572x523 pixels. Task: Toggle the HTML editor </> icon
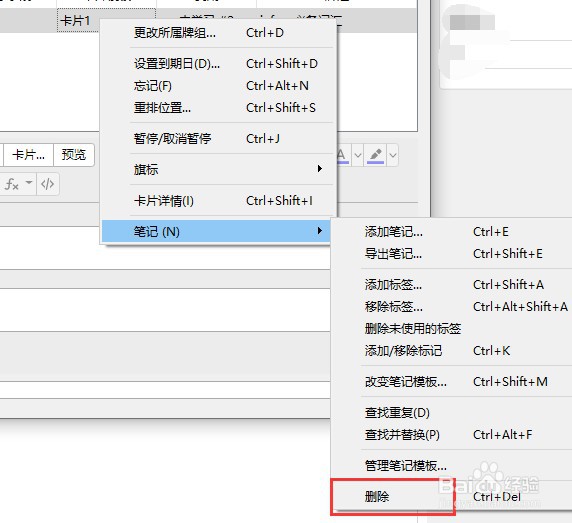click(x=48, y=184)
